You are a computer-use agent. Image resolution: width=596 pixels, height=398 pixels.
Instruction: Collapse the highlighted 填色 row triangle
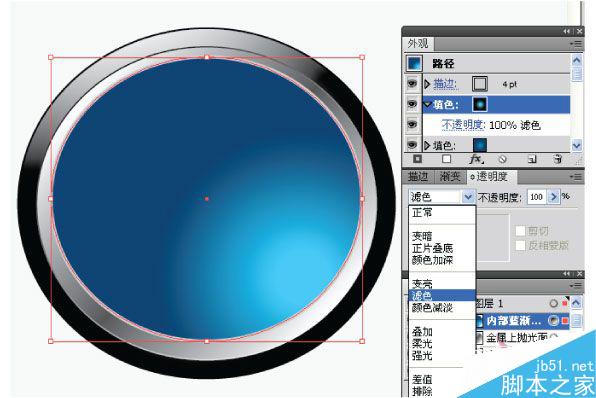(428, 104)
